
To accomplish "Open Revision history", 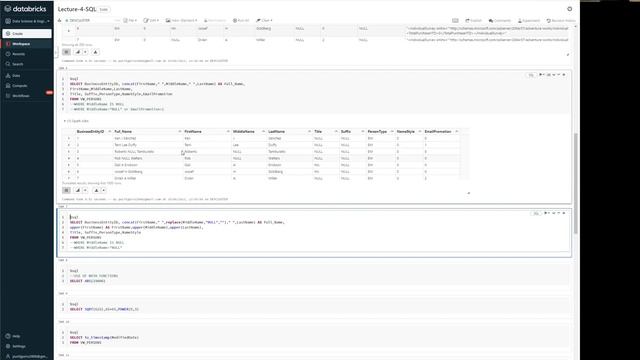I will 561,20.
